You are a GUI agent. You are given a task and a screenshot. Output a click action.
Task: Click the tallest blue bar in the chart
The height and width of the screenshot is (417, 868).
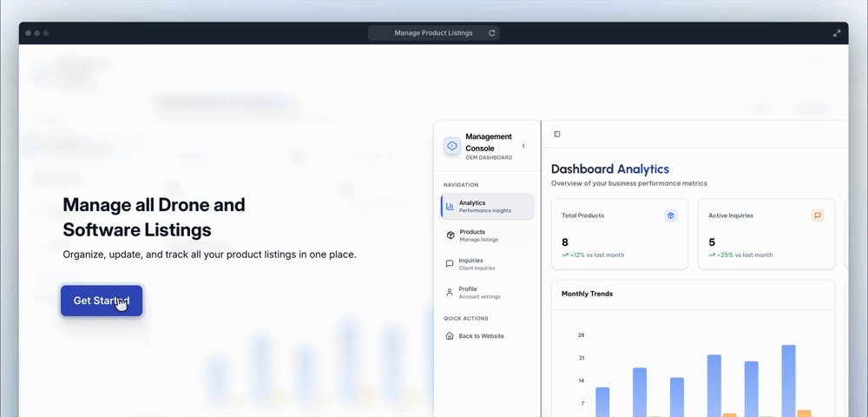pos(788,381)
